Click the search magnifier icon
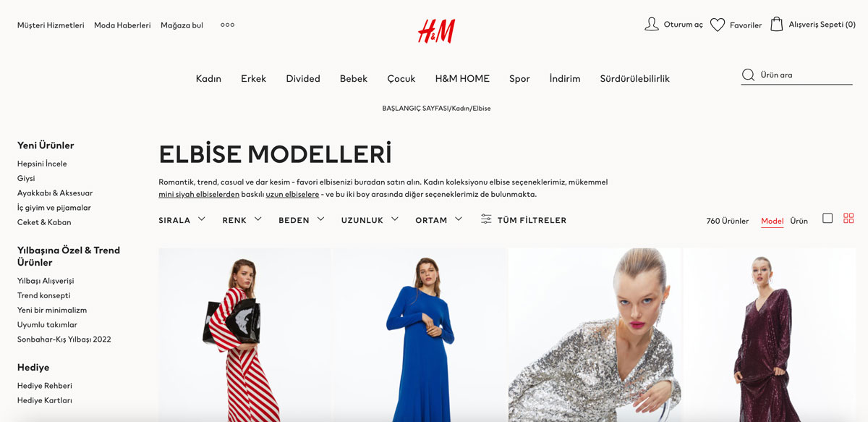 click(749, 75)
